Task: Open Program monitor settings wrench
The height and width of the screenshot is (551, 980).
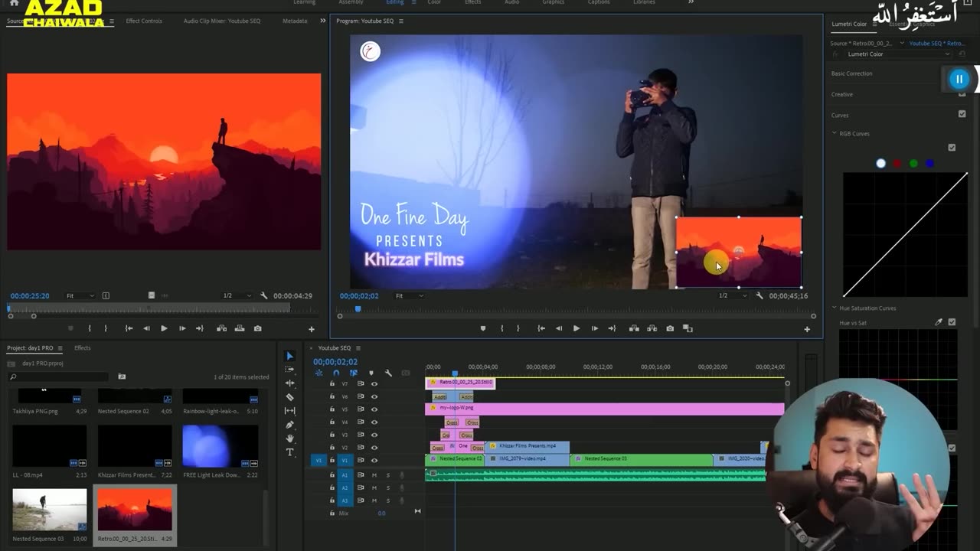Action: coord(759,295)
